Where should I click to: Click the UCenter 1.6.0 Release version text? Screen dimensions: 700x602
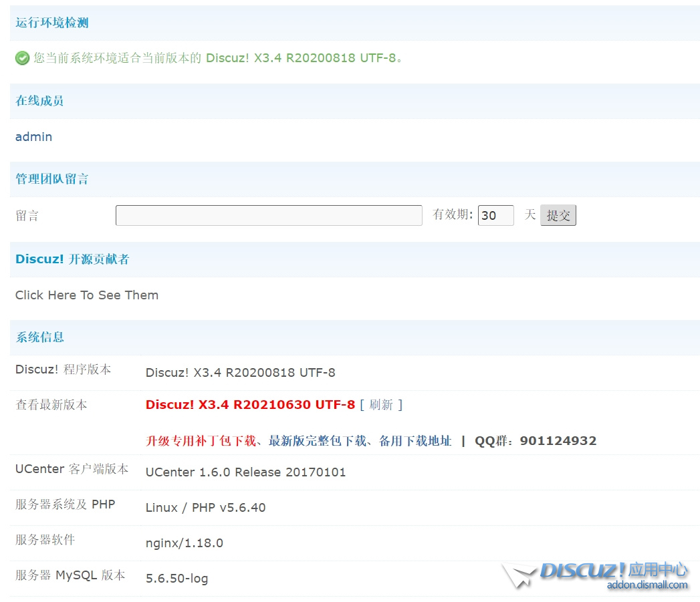coord(245,472)
